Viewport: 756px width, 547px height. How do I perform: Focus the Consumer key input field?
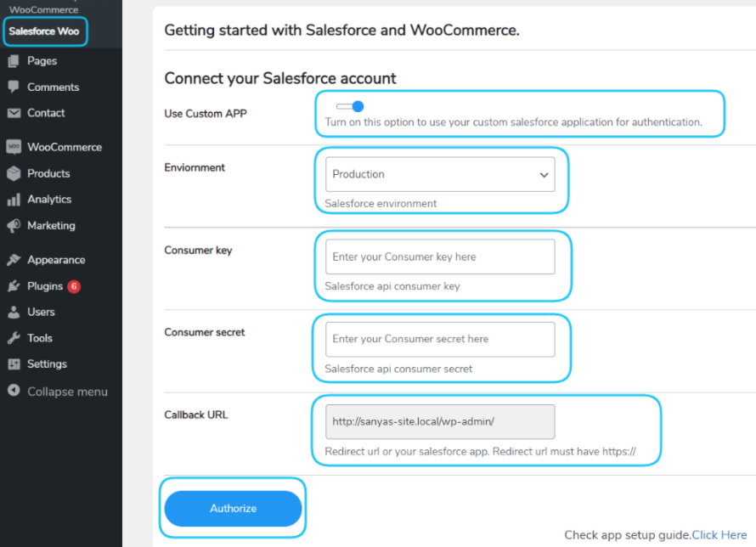[439, 257]
